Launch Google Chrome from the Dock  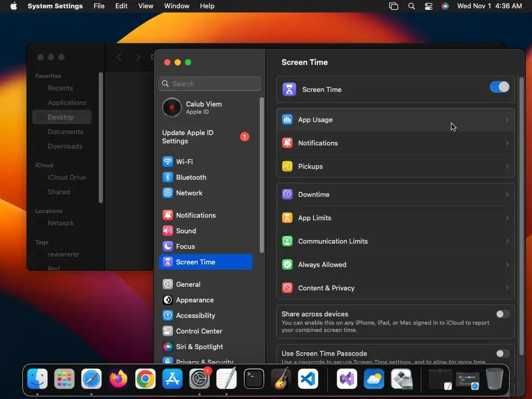(x=145, y=379)
